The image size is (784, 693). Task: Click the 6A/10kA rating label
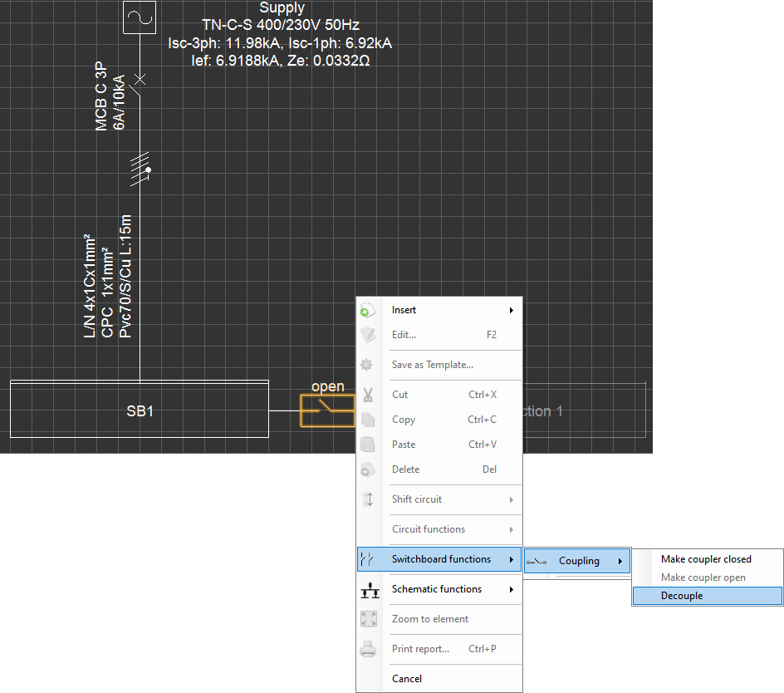click(x=119, y=102)
